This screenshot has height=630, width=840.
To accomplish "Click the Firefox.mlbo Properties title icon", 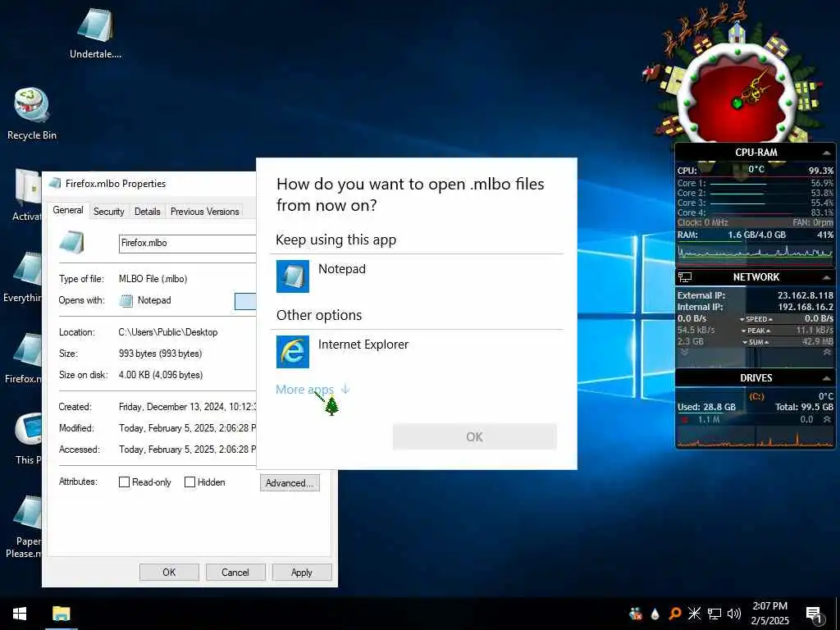I will [55, 184].
